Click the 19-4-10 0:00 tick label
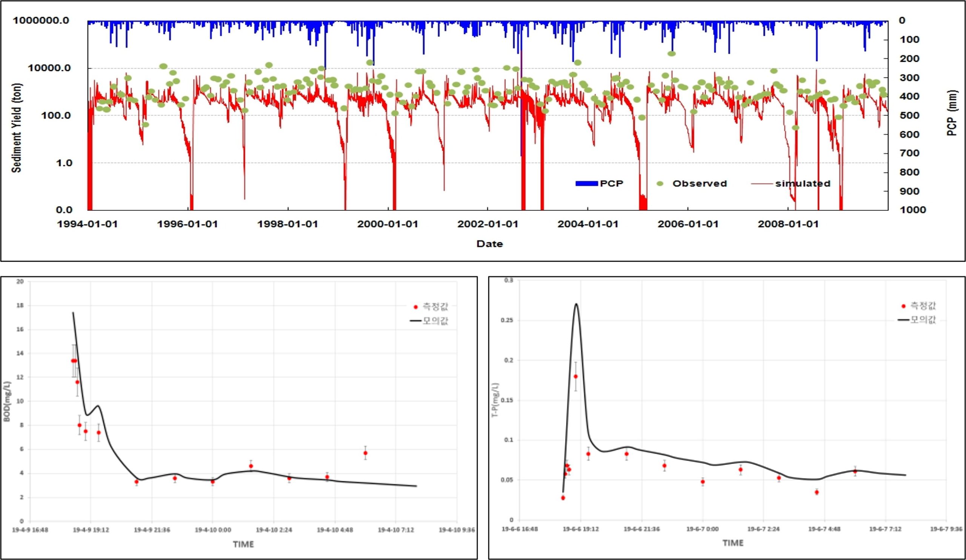 click(213, 530)
